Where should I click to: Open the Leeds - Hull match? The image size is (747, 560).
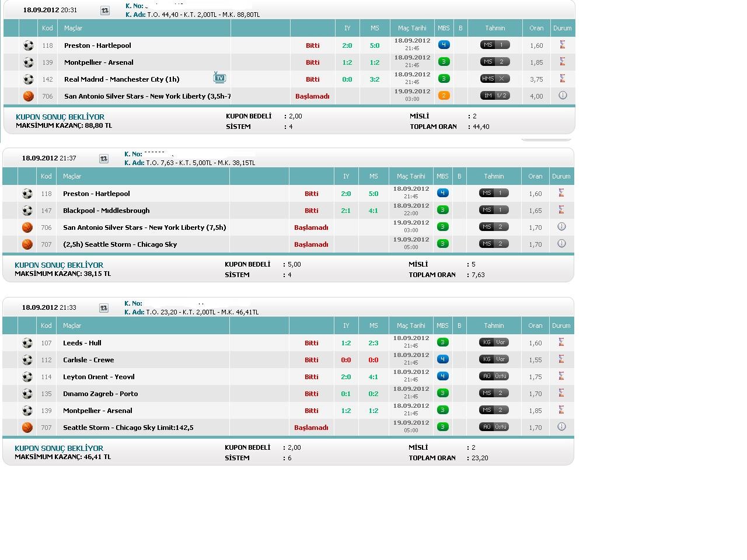click(82, 343)
